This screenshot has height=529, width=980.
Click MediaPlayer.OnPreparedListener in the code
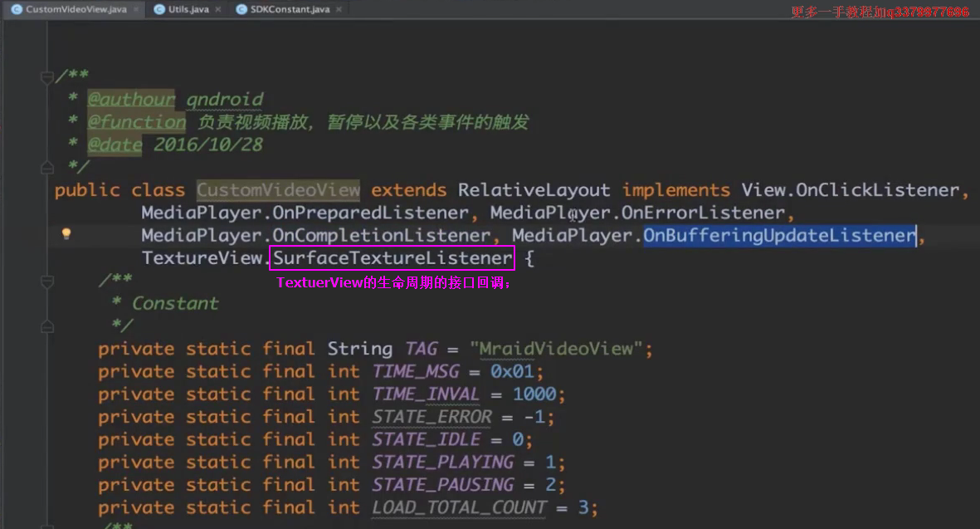click(x=305, y=213)
